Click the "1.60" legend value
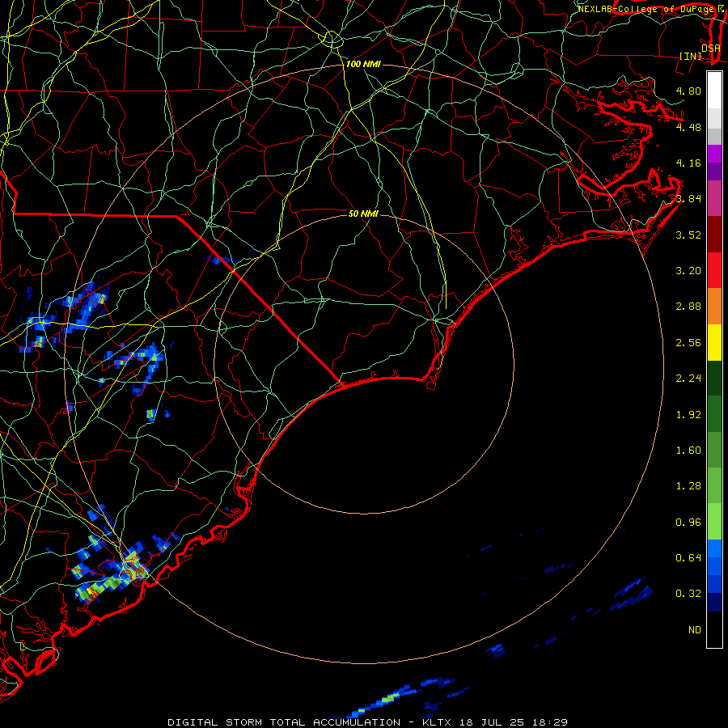The image size is (728, 728). point(688,450)
